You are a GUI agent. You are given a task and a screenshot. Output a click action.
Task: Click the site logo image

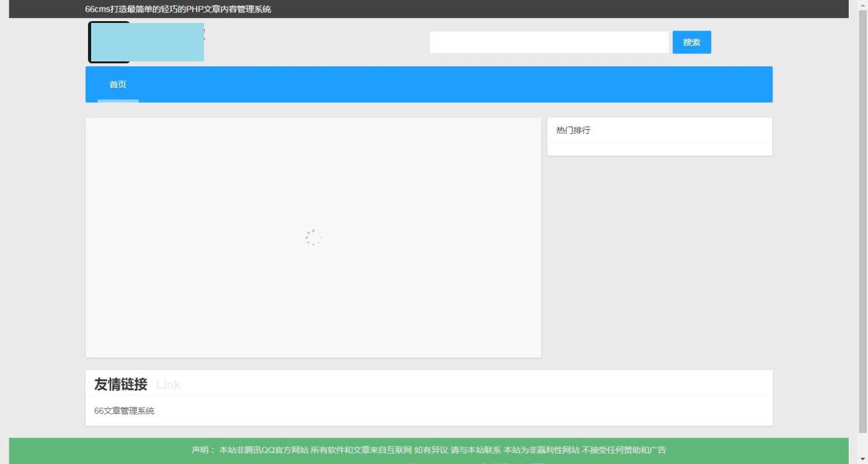146,42
